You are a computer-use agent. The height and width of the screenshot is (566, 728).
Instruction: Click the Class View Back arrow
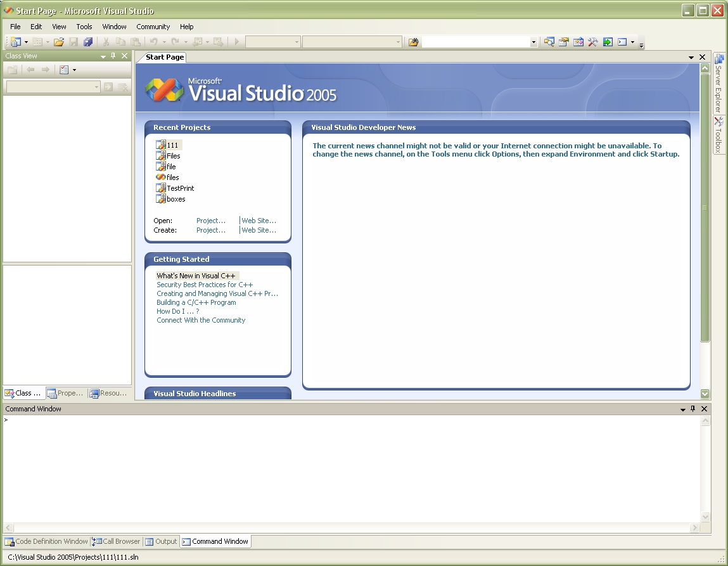tap(30, 70)
